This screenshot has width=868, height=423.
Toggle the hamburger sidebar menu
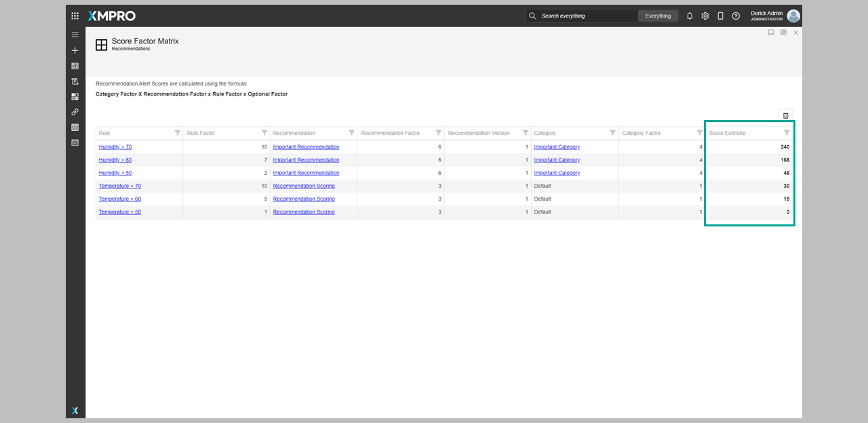coord(75,35)
